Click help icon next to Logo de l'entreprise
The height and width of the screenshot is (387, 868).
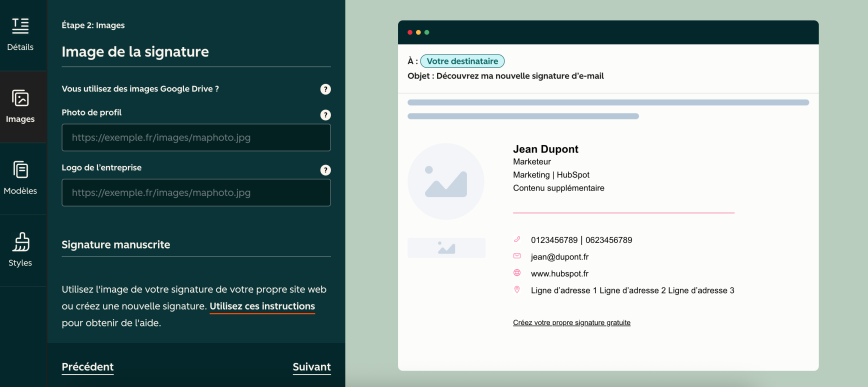coord(326,170)
